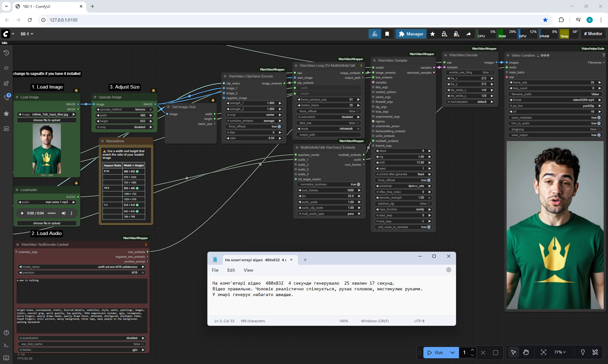Screen dimensions: 608x364
Task: Toggle the link visibility icon
Action: tap(595, 352)
